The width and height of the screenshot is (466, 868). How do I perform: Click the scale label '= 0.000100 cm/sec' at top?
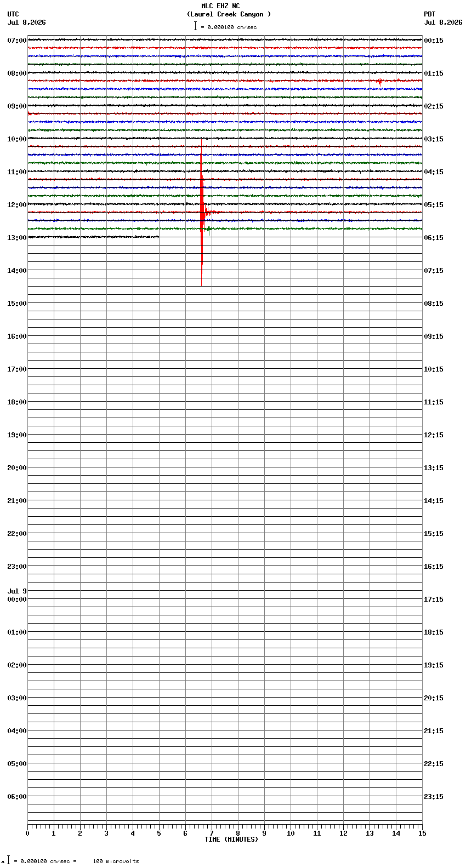pos(229,27)
